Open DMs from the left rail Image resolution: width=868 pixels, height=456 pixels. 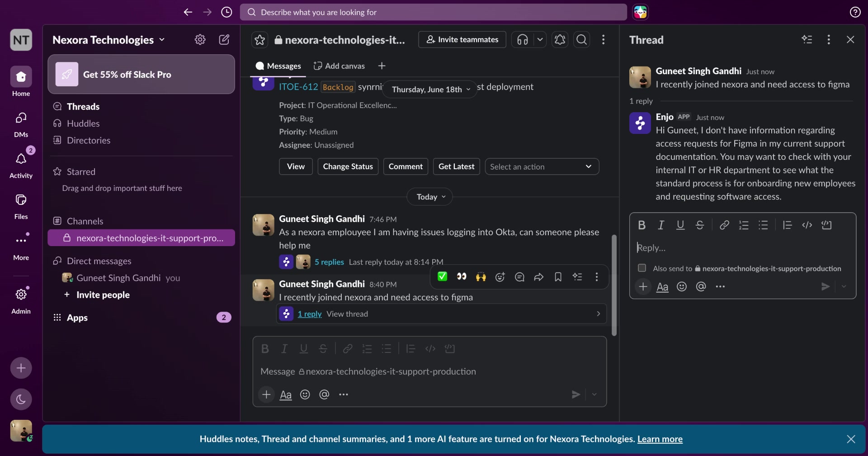coord(21,123)
